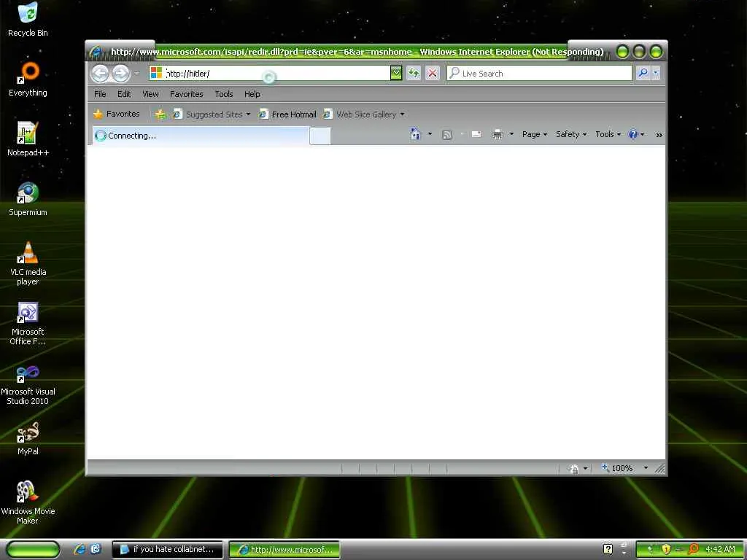The width and height of the screenshot is (747, 560).
Task: Open the search provider dropdown arrow
Action: 656,74
